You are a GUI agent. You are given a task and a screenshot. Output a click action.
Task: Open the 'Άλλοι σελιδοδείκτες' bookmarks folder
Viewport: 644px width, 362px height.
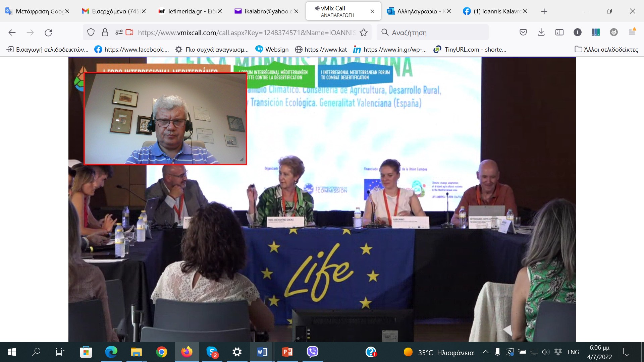[606, 49]
